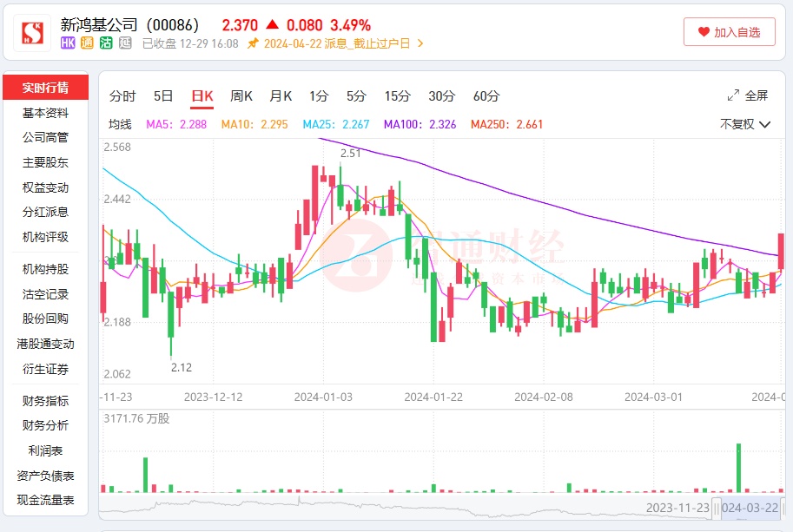Click the Sun Hung Kai company logo

coord(32,33)
